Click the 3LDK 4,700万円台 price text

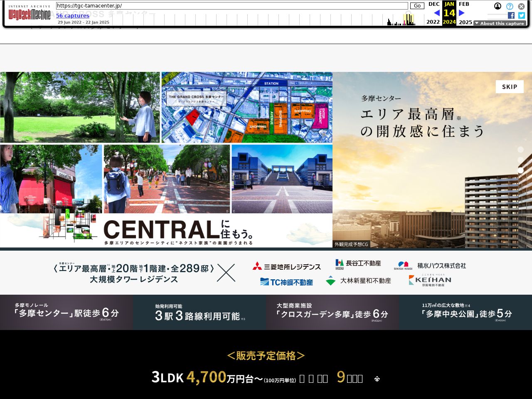click(x=207, y=377)
